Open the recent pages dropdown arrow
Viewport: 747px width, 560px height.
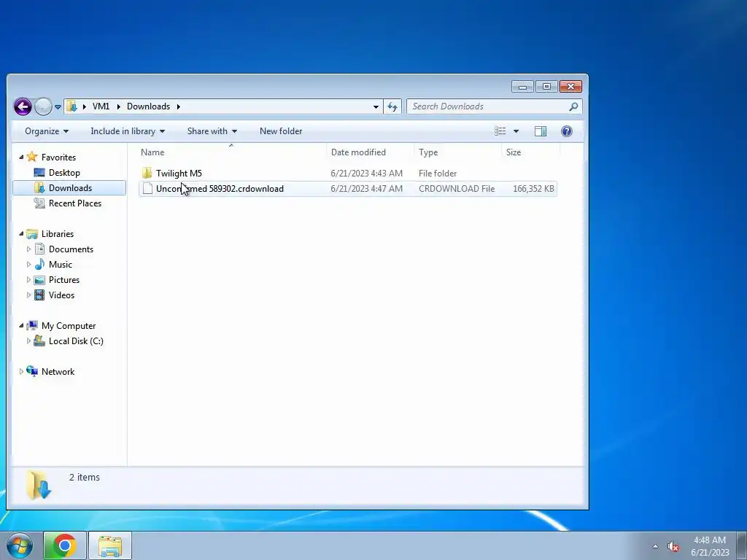click(x=58, y=107)
